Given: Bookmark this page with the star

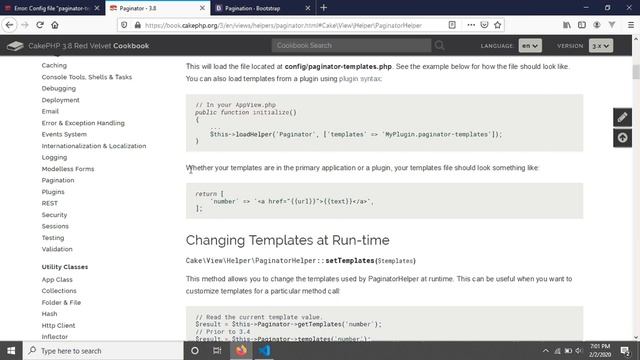Looking at the screenshot, I should point(497,25).
